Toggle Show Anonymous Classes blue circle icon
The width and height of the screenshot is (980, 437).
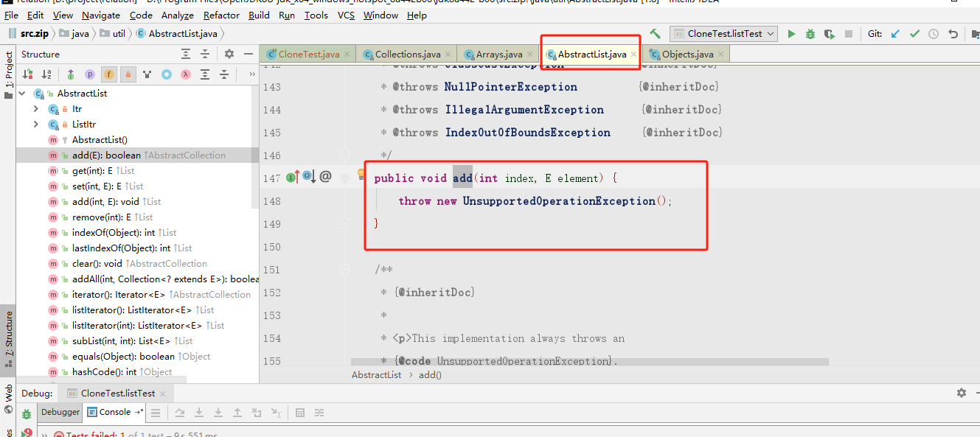coord(167,74)
